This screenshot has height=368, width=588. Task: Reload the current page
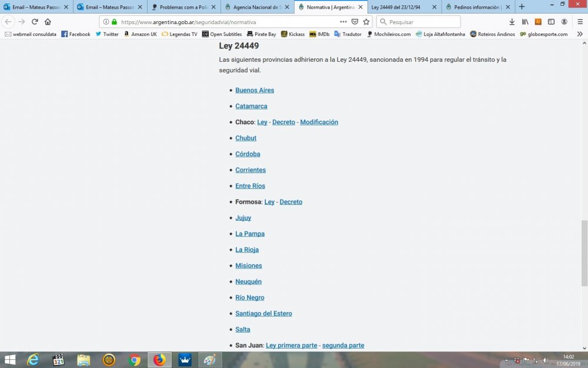[35, 22]
